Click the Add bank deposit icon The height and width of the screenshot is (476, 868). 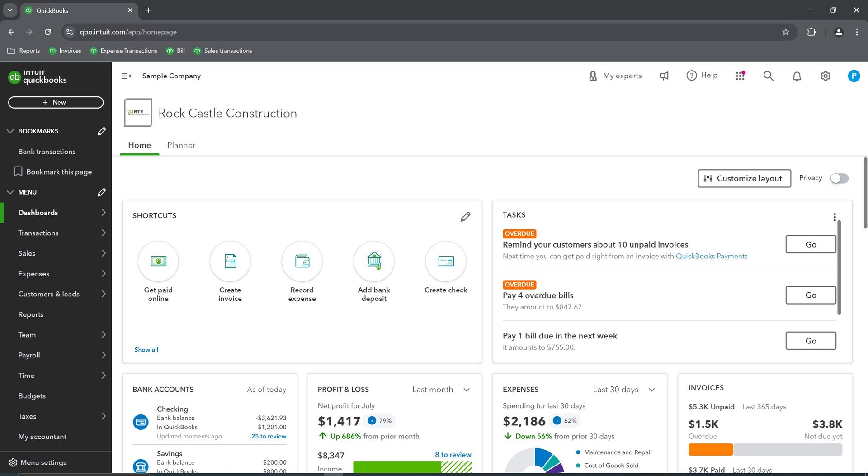[373, 261]
